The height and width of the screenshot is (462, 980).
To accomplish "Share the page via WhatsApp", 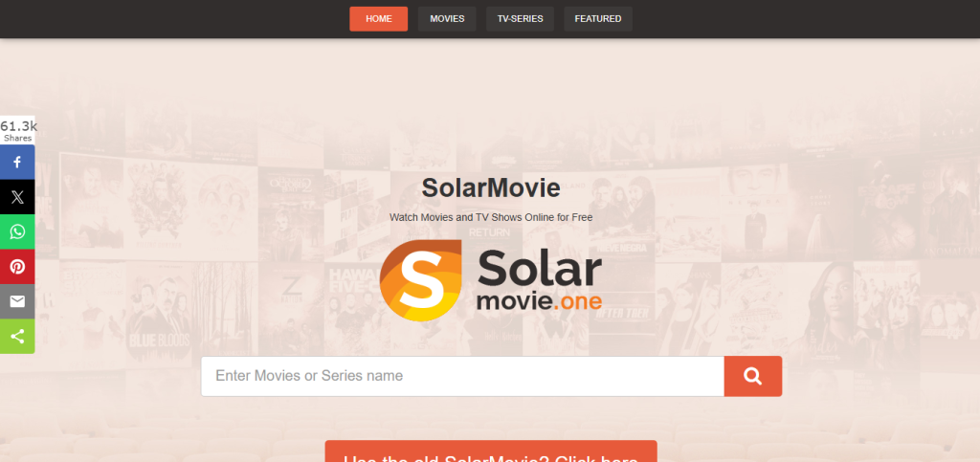I will pyautogui.click(x=17, y=232).
